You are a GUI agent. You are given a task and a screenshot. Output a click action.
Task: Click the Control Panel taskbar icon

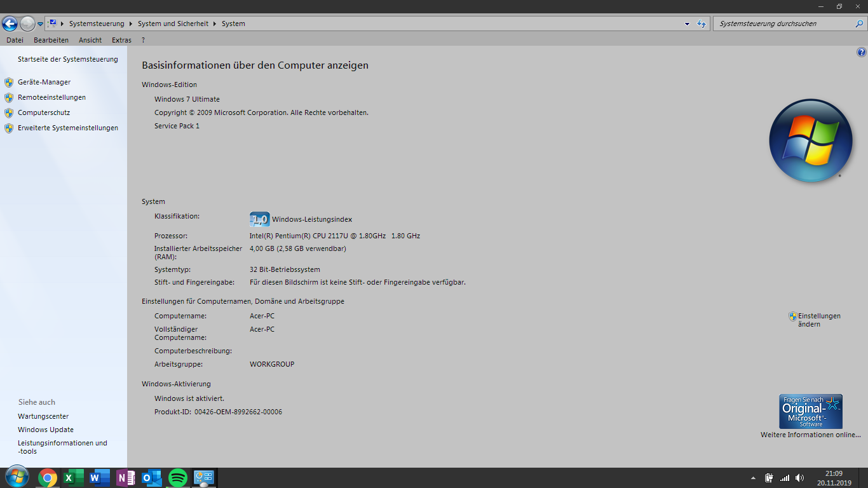[204, 478]
